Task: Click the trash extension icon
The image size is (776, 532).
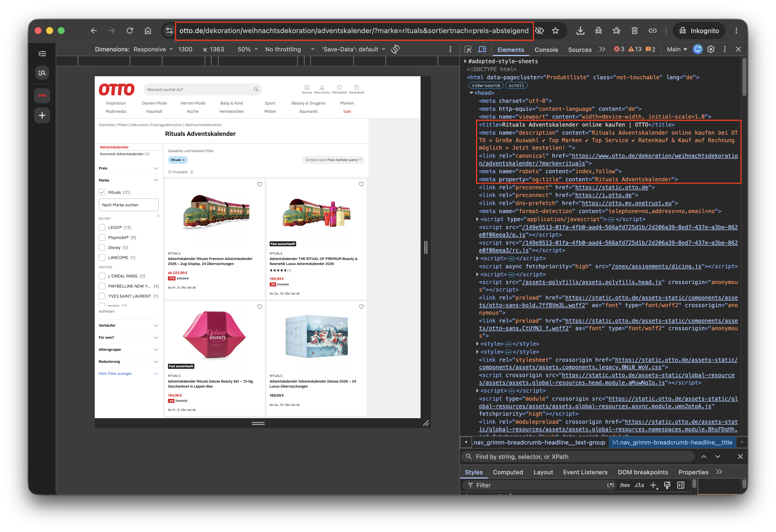Action: (634, 31)
